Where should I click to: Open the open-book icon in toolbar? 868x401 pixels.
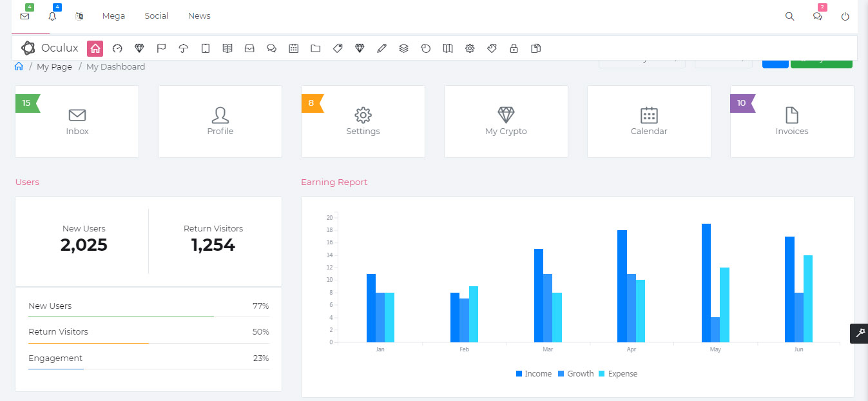click(227, 48)
